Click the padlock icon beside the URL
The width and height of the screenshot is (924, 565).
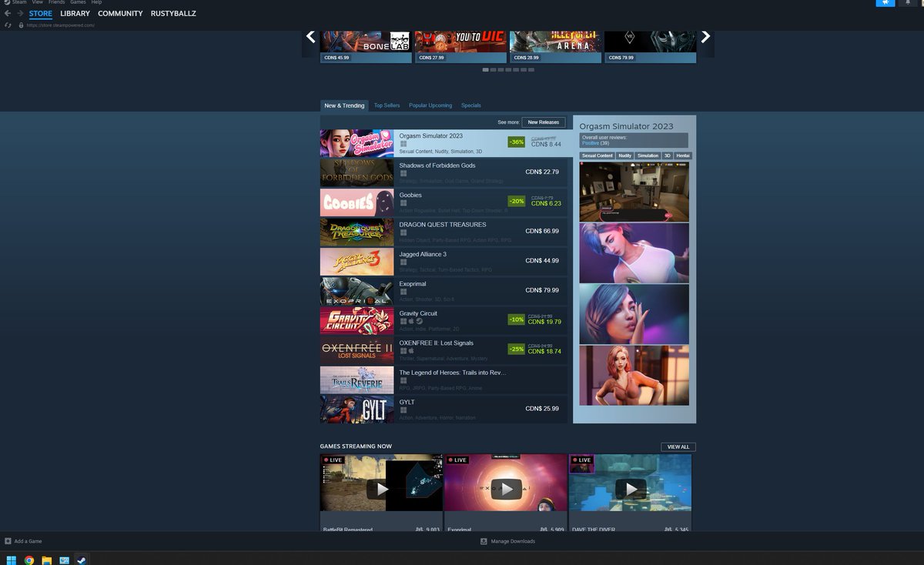pyautogui.click(x=22, y=25)
